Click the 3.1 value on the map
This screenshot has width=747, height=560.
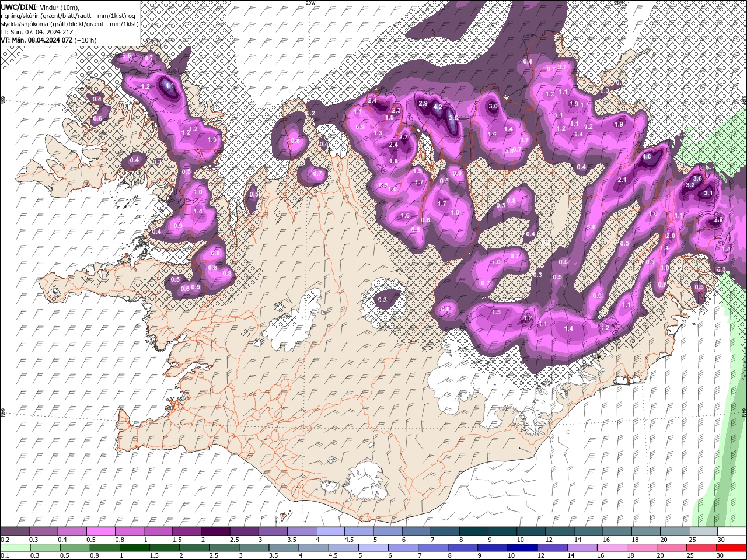click(708, 193)
